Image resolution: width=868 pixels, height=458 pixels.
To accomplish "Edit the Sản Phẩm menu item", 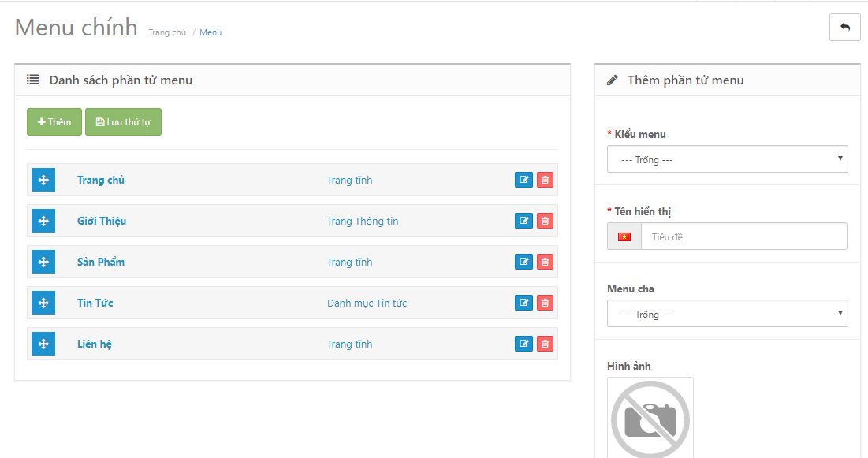I will point(523,262).
